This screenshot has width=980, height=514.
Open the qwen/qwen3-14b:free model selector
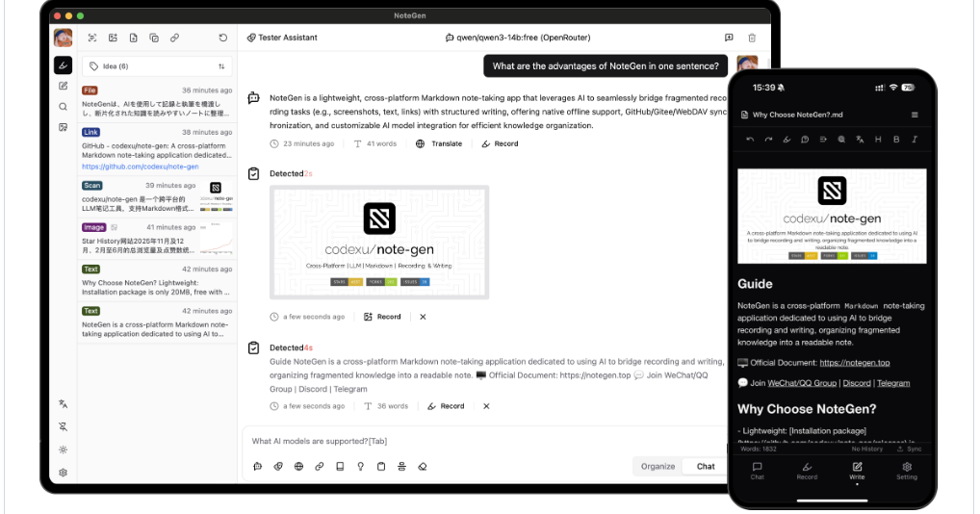pos(518,38)
